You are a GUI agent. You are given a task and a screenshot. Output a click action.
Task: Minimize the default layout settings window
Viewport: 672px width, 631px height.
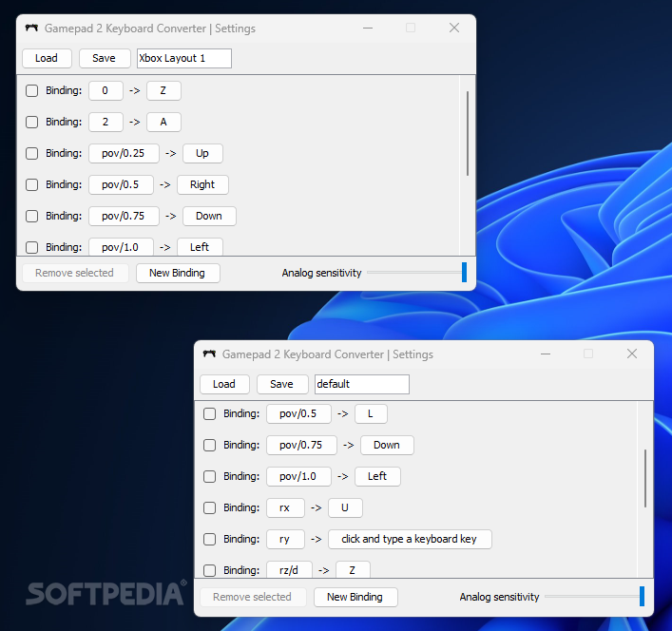(x=546, y=354)
